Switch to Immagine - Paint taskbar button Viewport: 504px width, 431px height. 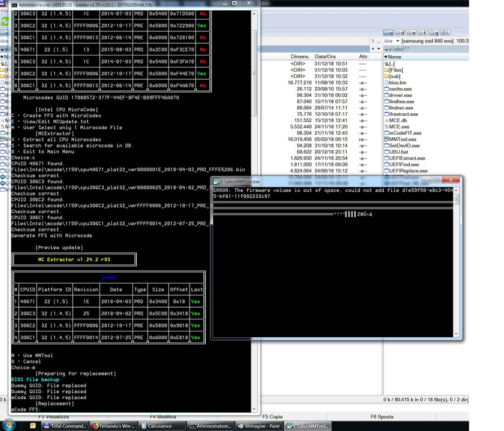(x=259, y=426)
